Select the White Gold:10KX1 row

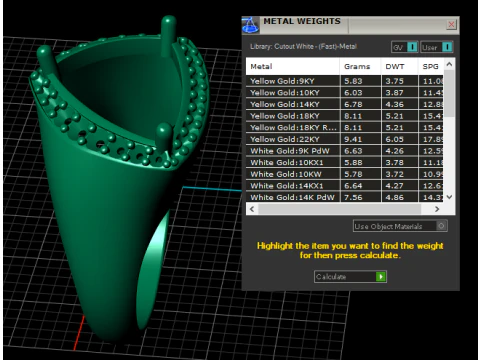click(345, 162)
